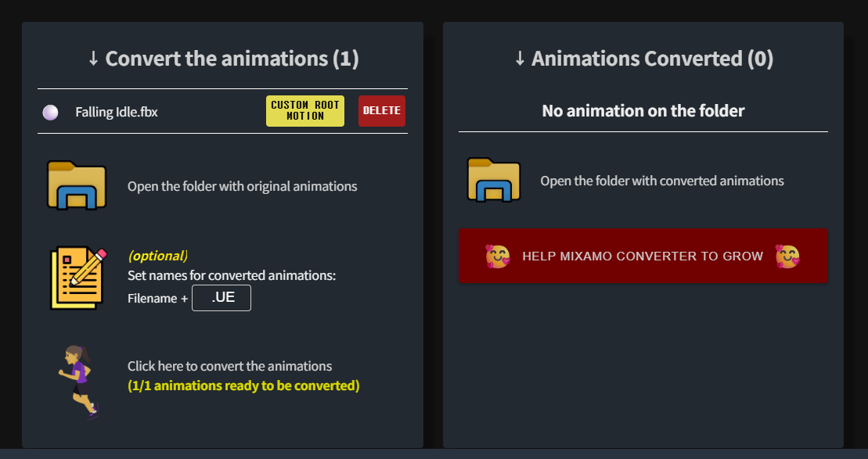Image resolution: width=868 pixels, height=459 pixels.
Task: Select the Falling Idle.fbx file name
Action: pyautogui.click(x=117, y=113)
